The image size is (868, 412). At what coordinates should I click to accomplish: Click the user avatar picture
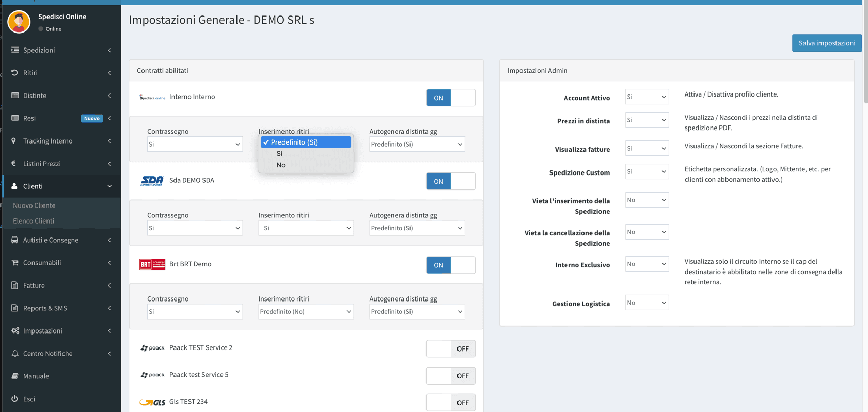click(x=19, y=22)
